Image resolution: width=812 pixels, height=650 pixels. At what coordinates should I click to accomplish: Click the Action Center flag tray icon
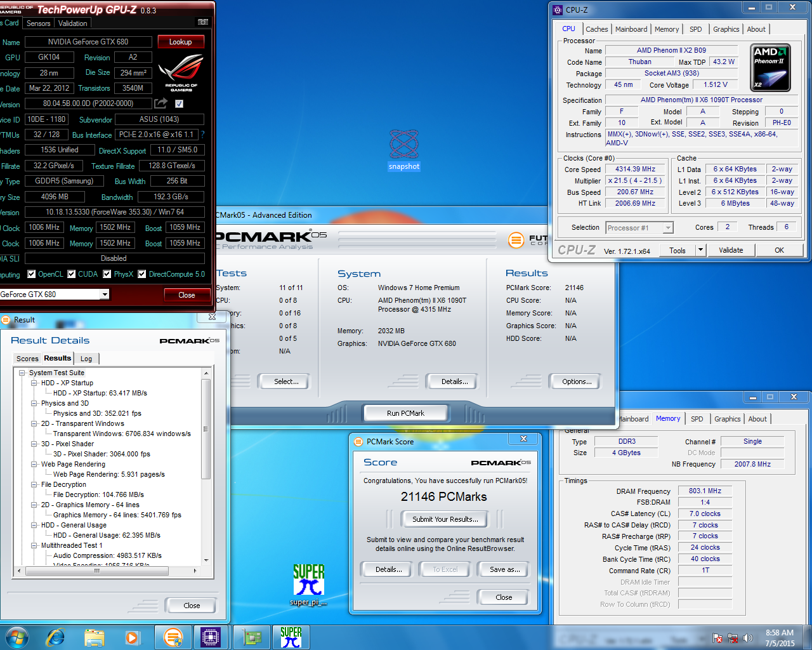tap(717, 638)
